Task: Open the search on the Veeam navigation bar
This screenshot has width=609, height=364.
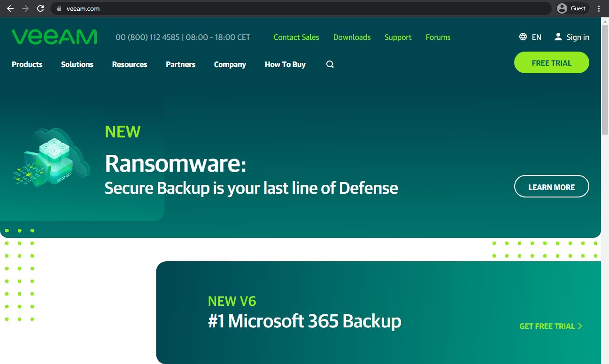Action: [330, 64]
